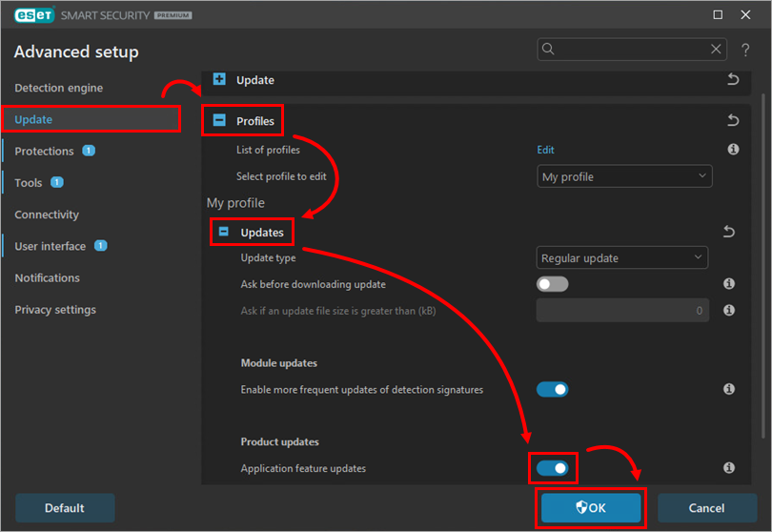Select Update in the sidebar
The image size is (772, 532).
coord(91,119)
